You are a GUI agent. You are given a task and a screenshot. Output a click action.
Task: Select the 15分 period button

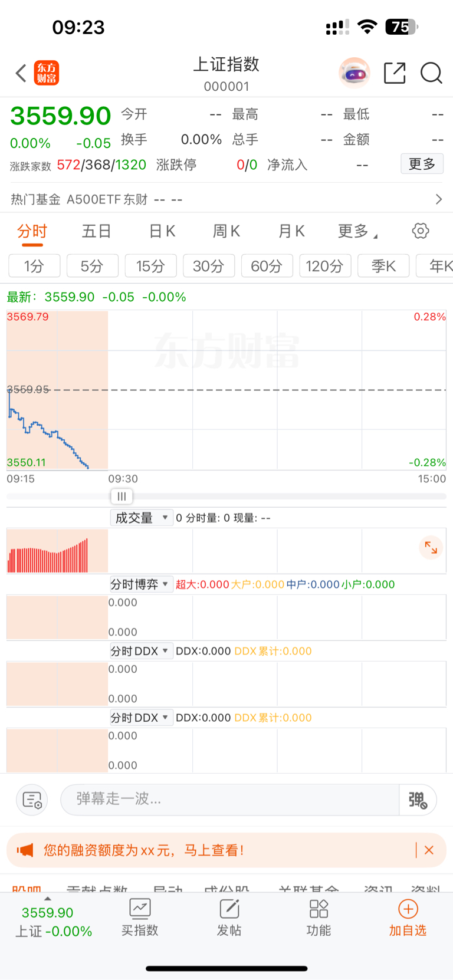[x=150, y=266]
